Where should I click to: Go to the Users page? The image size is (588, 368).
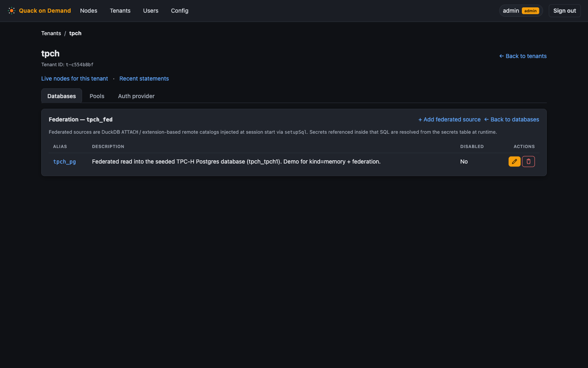151,11
